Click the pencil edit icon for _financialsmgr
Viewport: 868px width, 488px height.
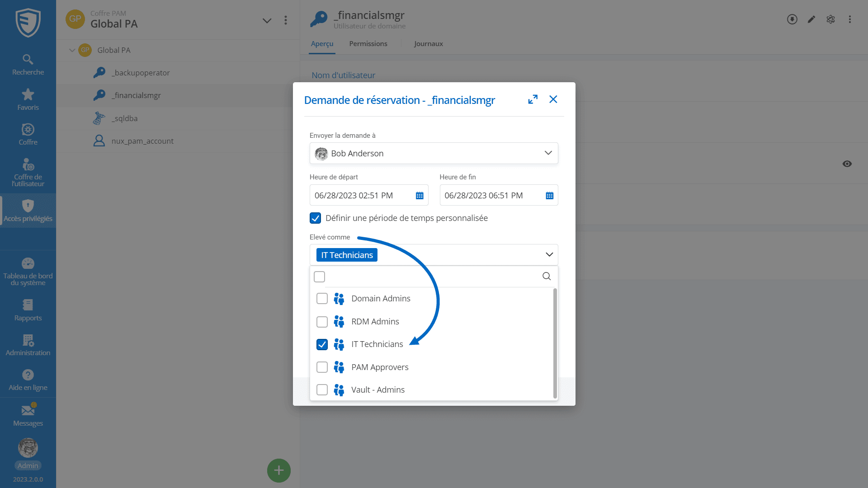811,19
